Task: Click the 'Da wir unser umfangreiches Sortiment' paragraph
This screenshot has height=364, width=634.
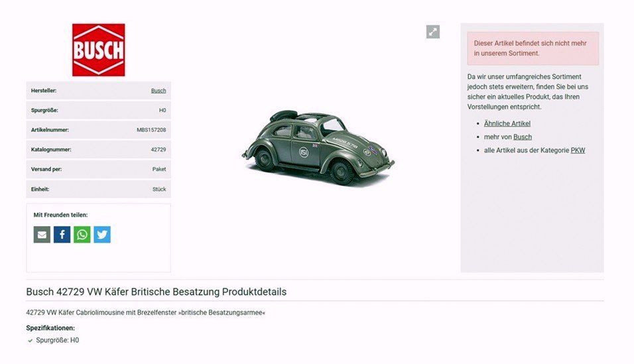Action: pyautogui.click(x=528, y=91)
